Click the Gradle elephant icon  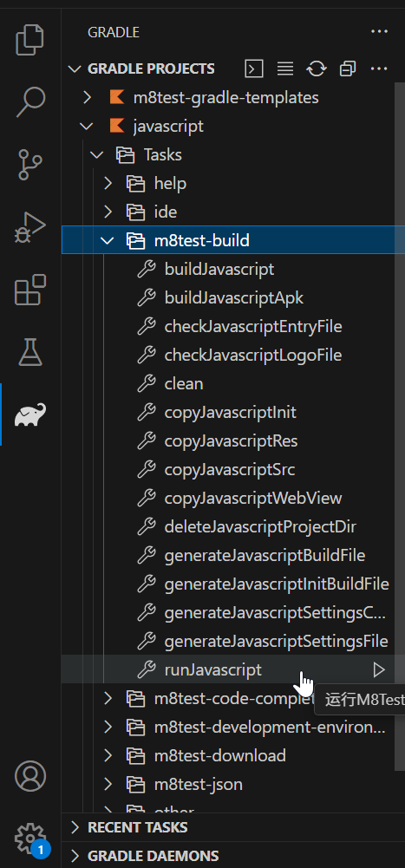coord(29,414)
